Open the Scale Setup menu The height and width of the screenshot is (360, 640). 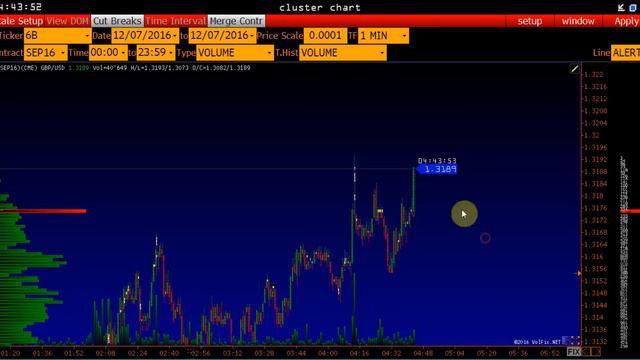[x=21, y=21]
